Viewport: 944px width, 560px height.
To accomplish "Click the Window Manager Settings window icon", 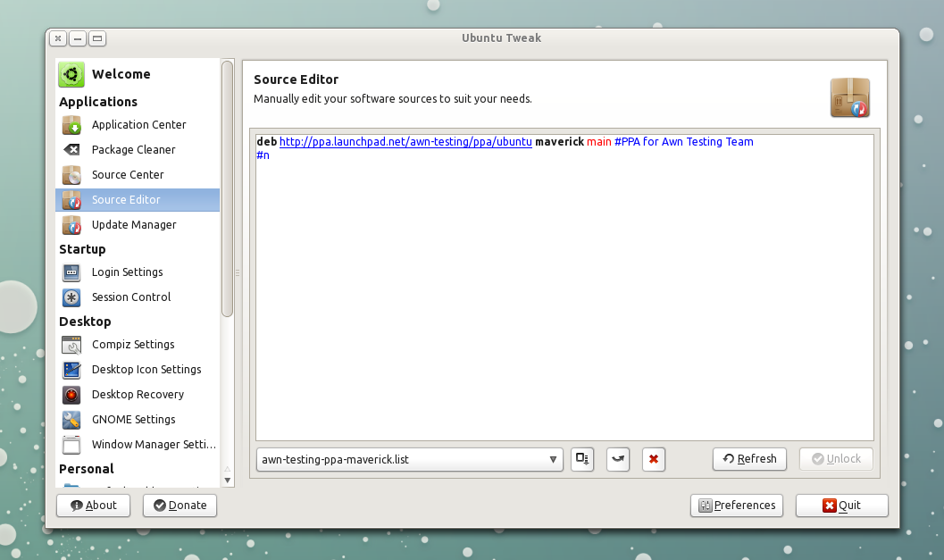I will click(x=71, y=445).
